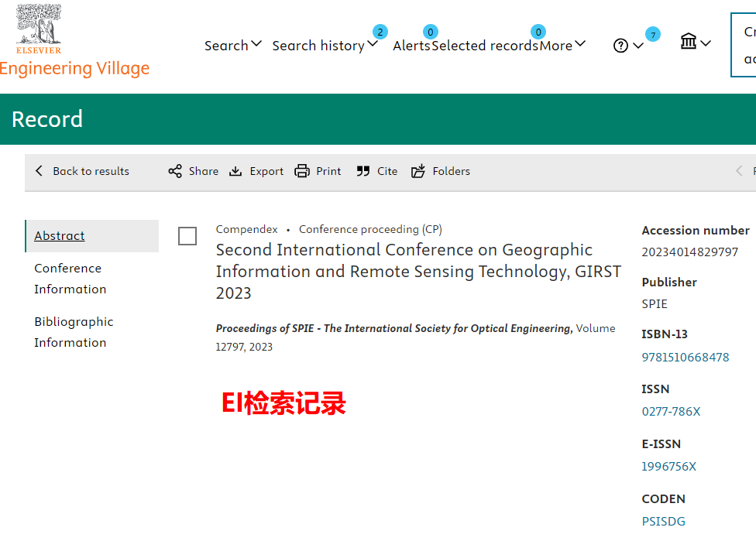Screen dimensions: 756x548
Task: Click the institution building icon
Action: 689,42
